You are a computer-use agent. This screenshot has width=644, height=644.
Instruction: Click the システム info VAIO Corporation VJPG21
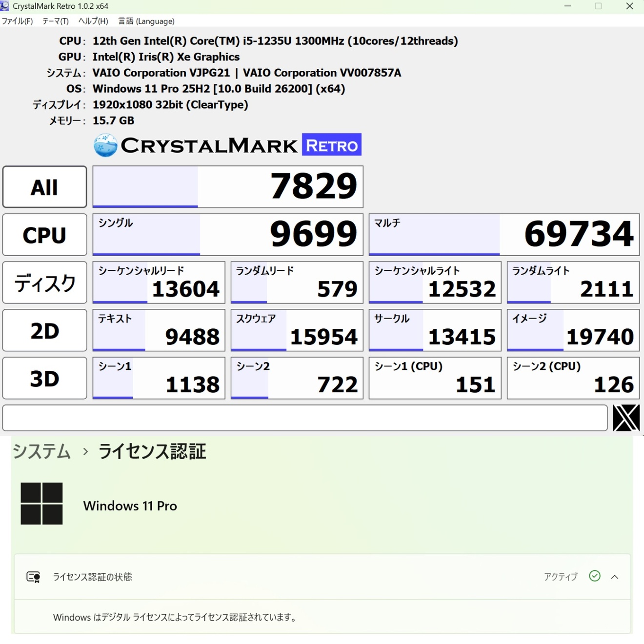(246, 73)
